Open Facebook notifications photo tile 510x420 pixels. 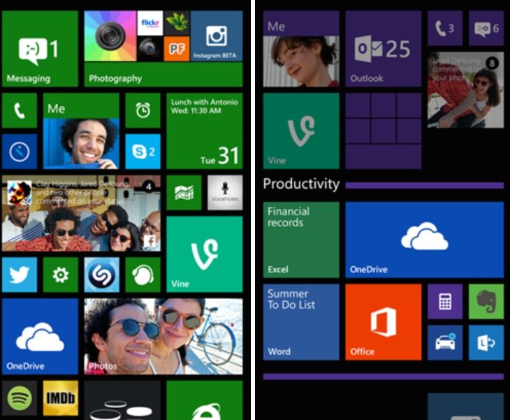click(x=81, y=213)
